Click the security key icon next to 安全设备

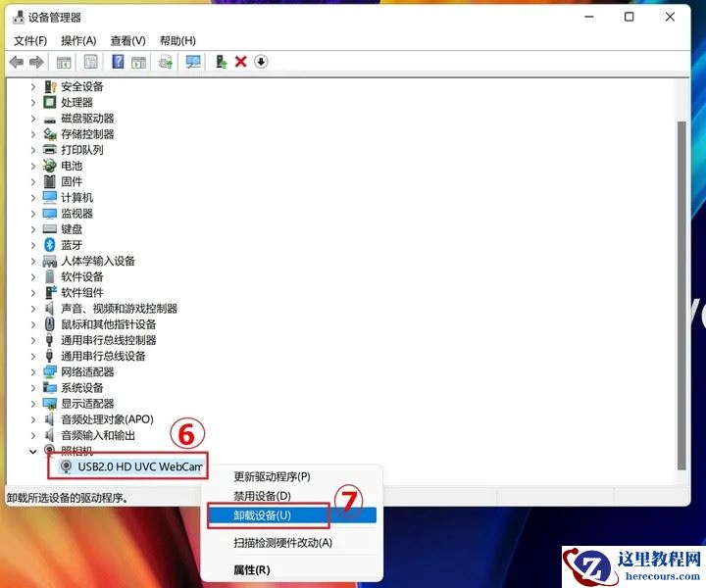(x=50, y=86)
